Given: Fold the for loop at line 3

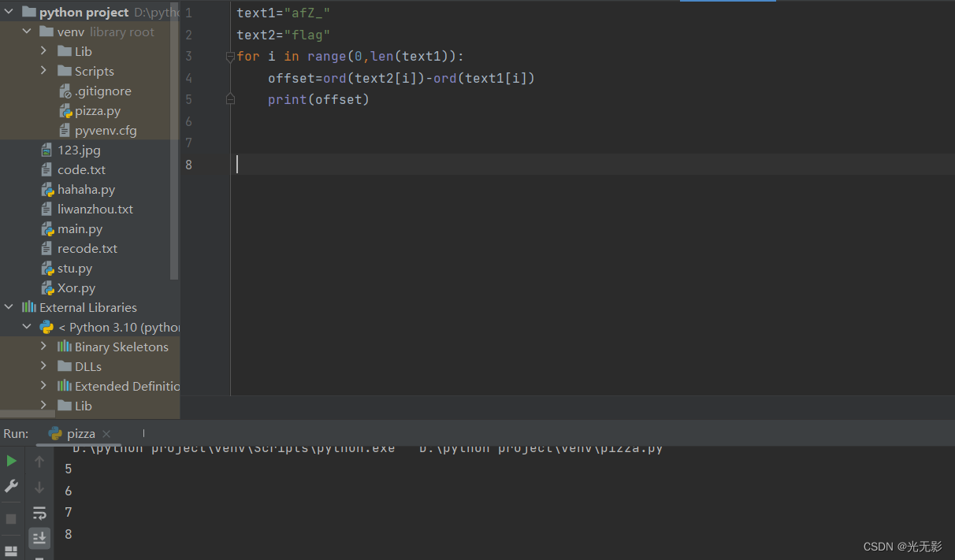Looking at the screenshot, I should 230,57.
